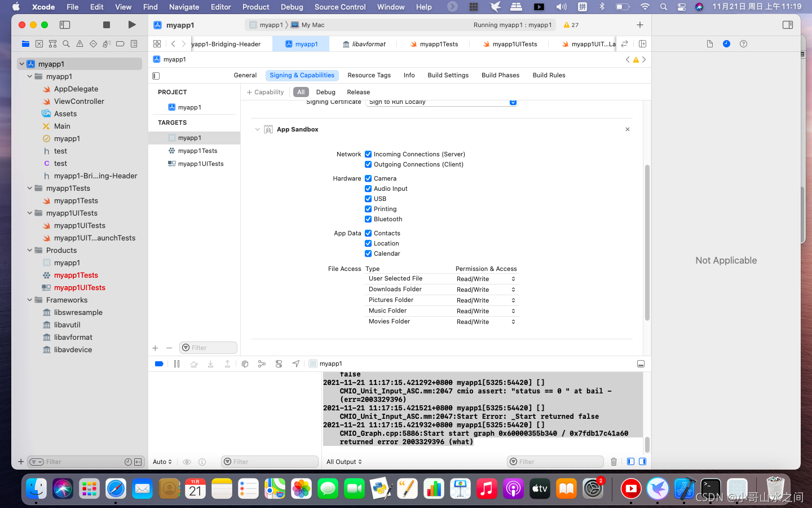The image size is (812, 508).
Task: Open the libavformat editor tab
Action: [x=364, y=44]
